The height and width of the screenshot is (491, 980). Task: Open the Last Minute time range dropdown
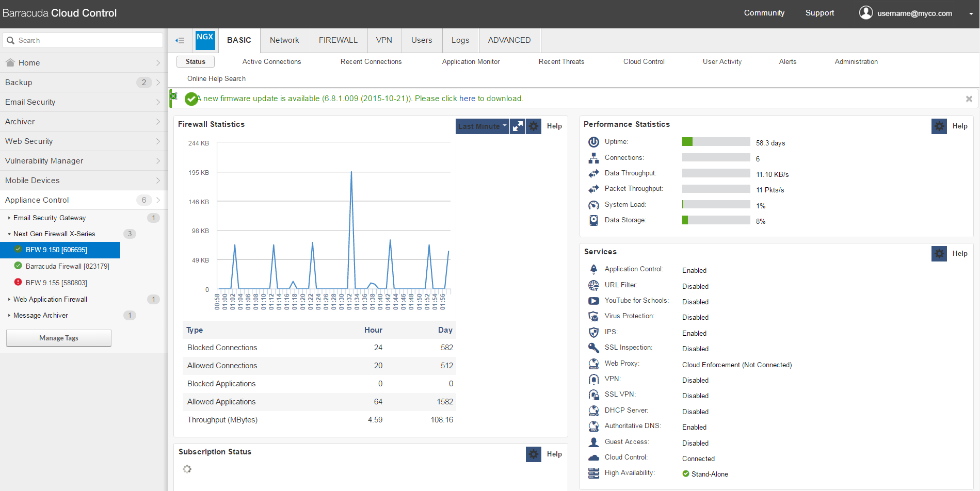(x=483, y=126)
